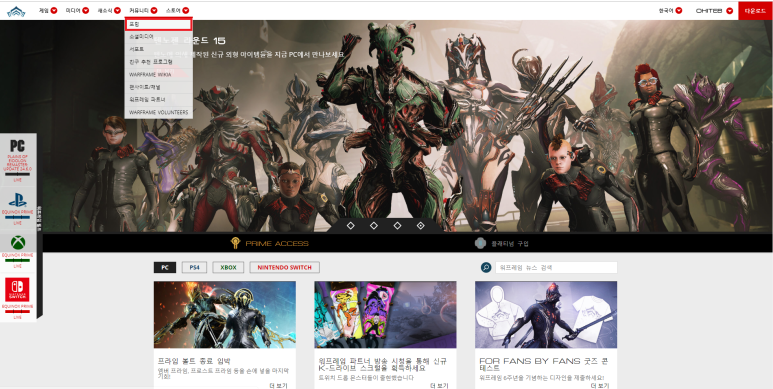Select the fourth carousel diamond indicator
This screenshot has height=389, width=773.
[x=421, y=225]
